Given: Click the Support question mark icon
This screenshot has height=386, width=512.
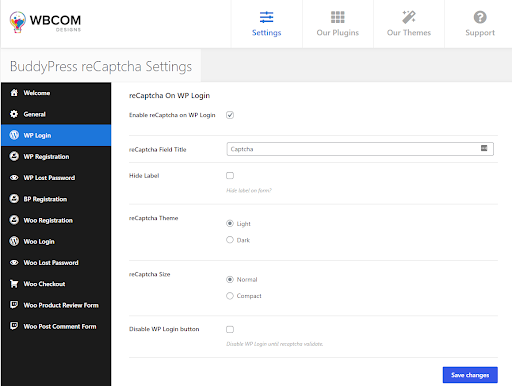Looking at the screenshot, I should 480,17.
